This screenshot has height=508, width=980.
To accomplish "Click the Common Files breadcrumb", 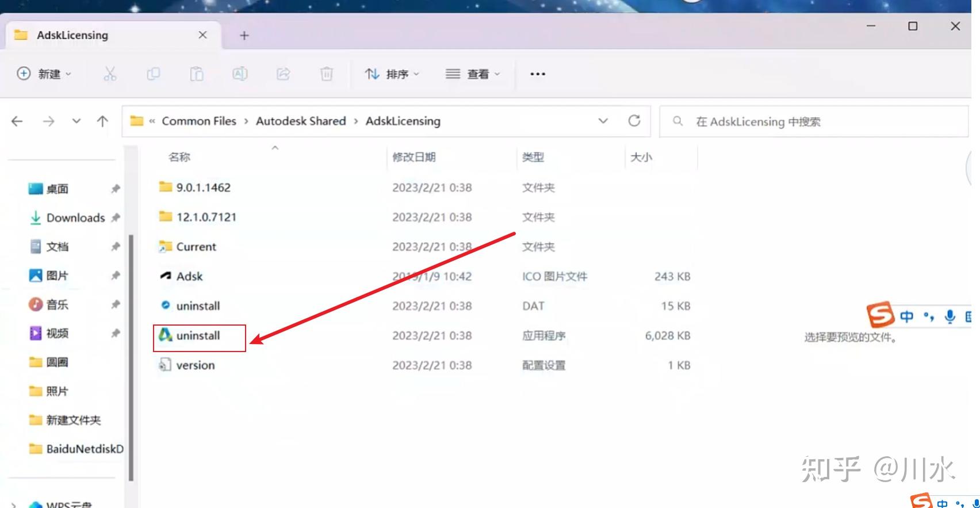I will pos(199,121).
